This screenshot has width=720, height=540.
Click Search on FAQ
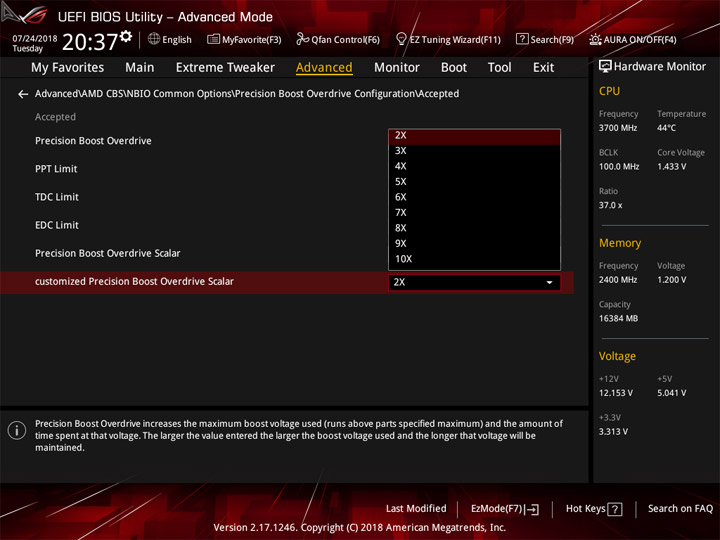point(680,509)
